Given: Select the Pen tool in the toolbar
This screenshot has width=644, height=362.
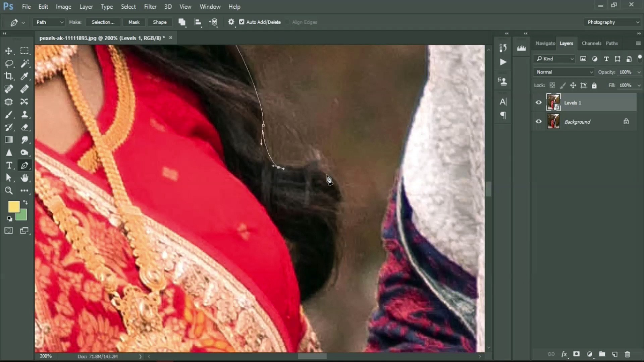Looking at the screenshot, I should 24,165.
